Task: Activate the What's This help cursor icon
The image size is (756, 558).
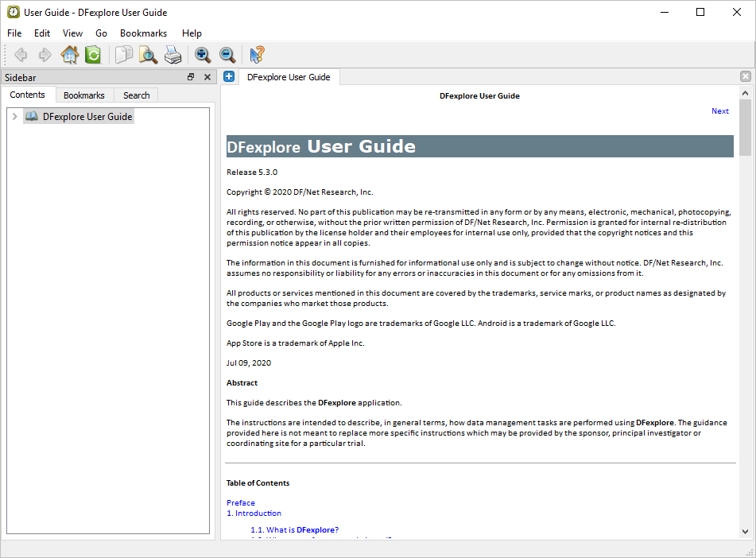Action: click(x=257, y=55)
